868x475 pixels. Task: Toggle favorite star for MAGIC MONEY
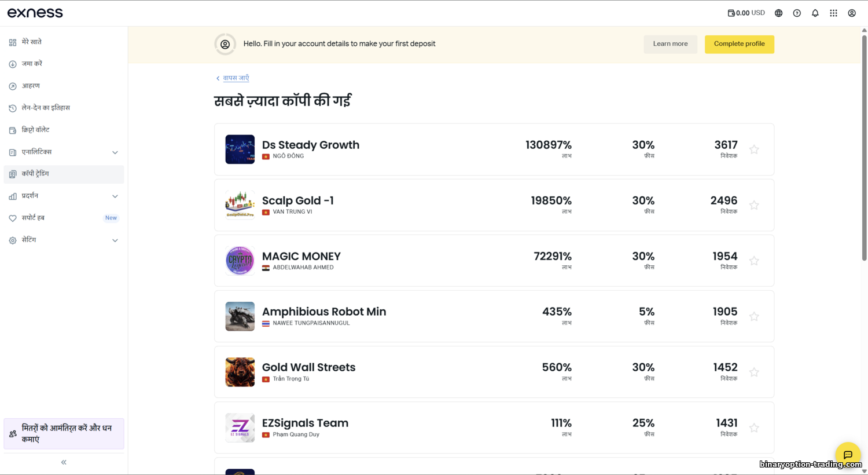click(x=754, y=261)
